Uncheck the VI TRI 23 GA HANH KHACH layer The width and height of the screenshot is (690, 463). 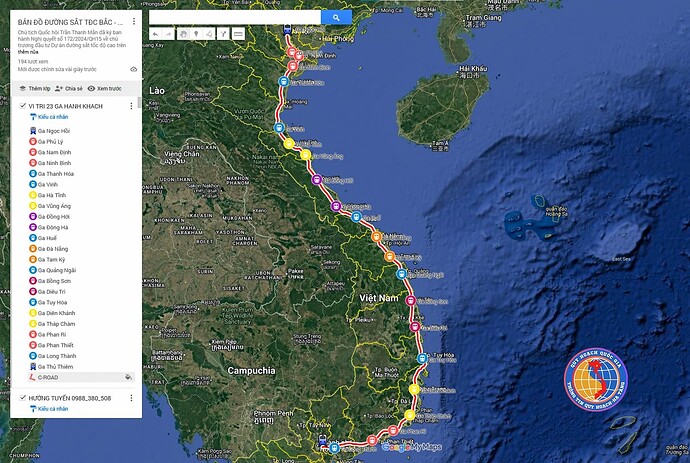pos(22,106)
